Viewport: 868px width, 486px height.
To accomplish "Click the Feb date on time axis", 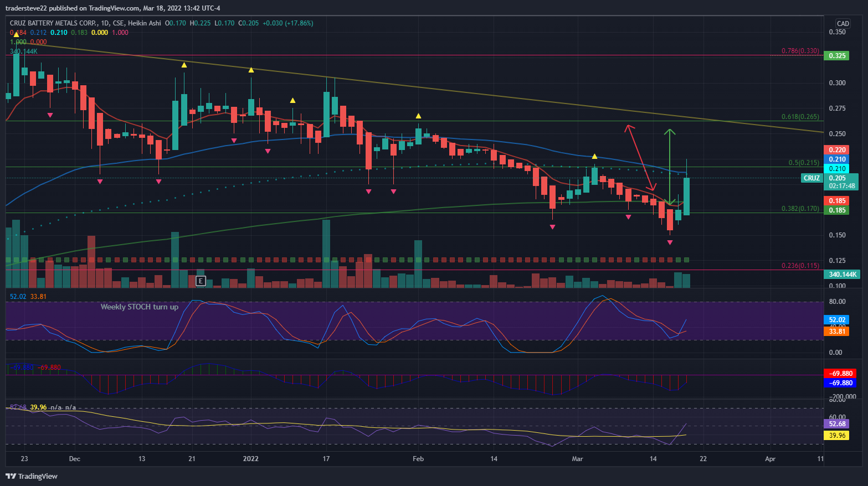I will (418, 459).
